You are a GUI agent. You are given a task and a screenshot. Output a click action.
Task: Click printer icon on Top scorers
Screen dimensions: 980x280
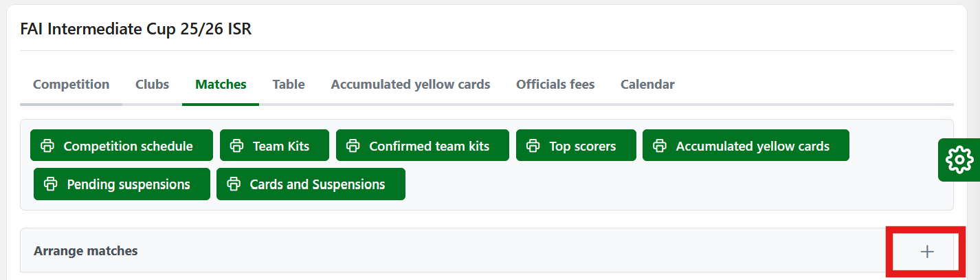533,146
